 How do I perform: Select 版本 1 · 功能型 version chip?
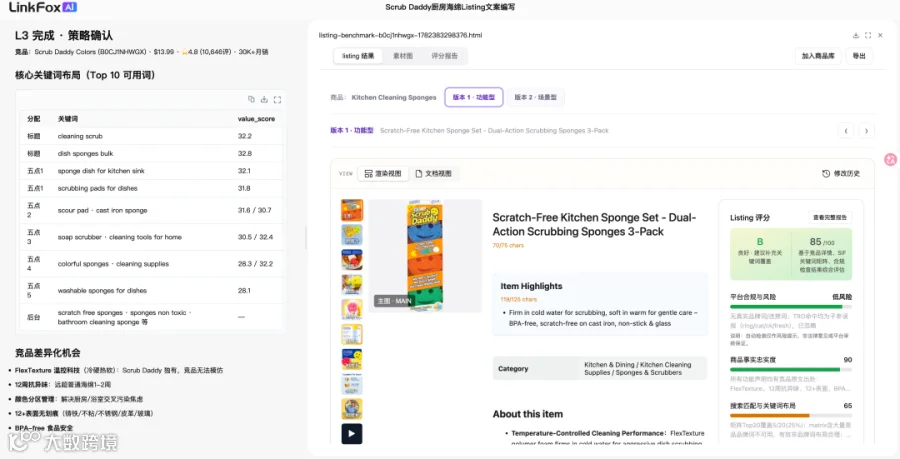coord(474,98)
